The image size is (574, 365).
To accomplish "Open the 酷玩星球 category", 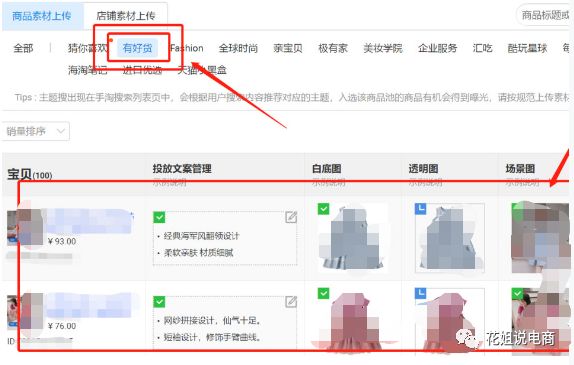I will click(x=528, y=48).
